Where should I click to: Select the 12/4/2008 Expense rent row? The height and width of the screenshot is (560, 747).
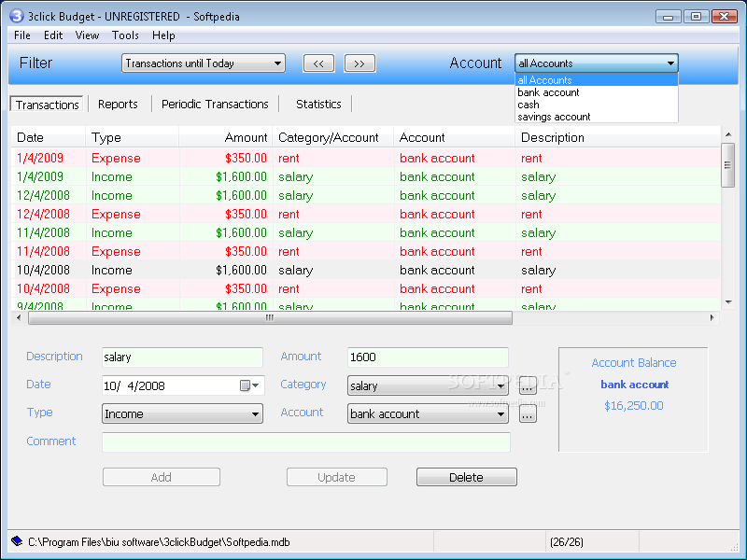pos(365,214)
